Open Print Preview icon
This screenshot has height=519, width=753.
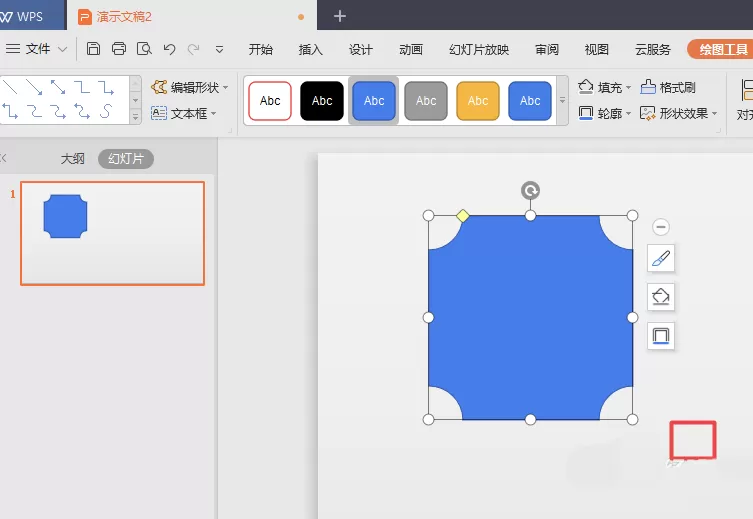coord(144,48)
